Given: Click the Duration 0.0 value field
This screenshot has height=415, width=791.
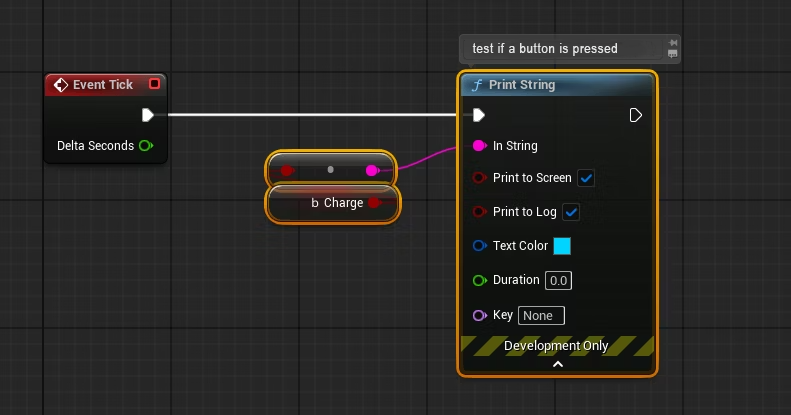Looking at the screenshot, I should [x=558, y=280].
